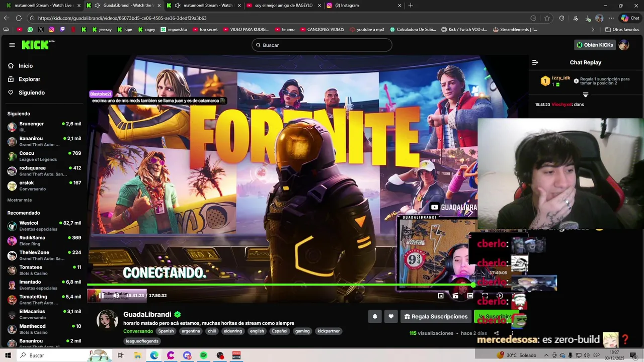Image resolution: width=644 pixels, height=362 pixels.
Task: Open the Brunenger channel in Siguiendo
Action: point(44,126)
